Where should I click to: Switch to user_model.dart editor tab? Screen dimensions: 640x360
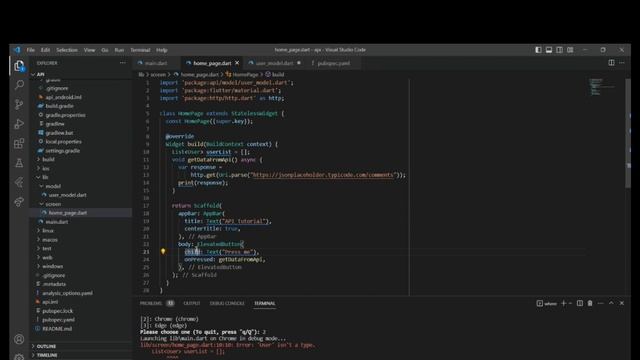click(275, 63)
